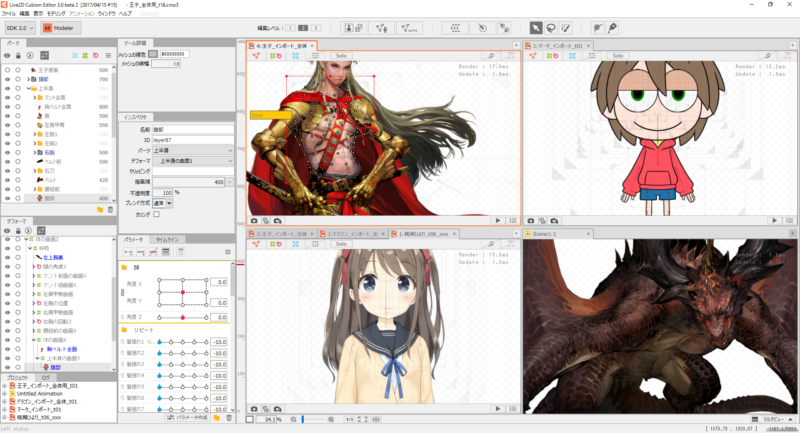800x433 pixels.
Task: Click the glue tool icon in toolbar
Action: pos(504,28)
